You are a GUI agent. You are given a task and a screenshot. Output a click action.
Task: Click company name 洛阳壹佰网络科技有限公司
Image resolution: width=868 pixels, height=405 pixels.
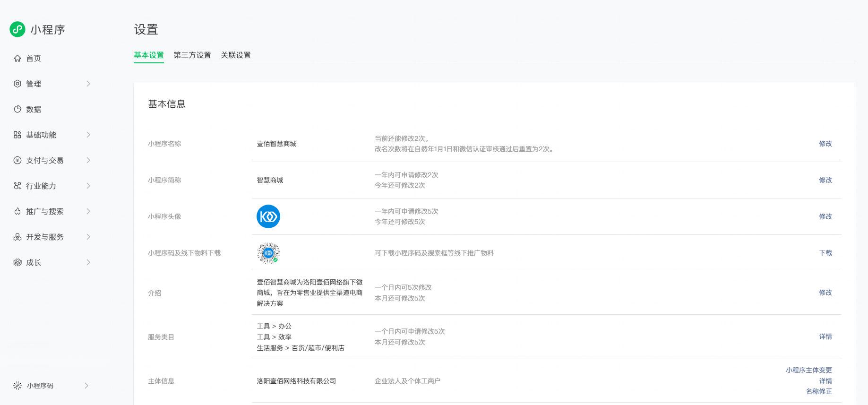(296, 381)
